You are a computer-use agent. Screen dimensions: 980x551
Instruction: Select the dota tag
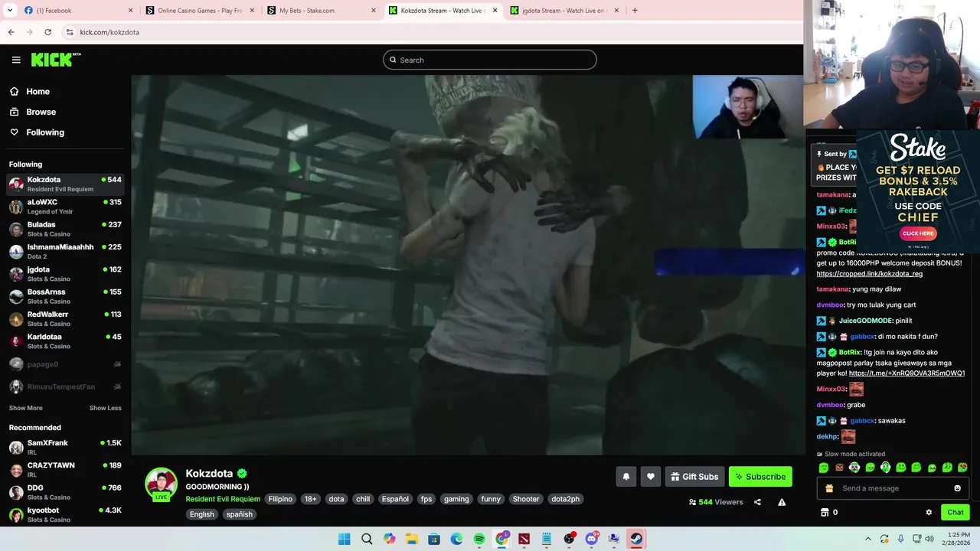coord(336,499)
